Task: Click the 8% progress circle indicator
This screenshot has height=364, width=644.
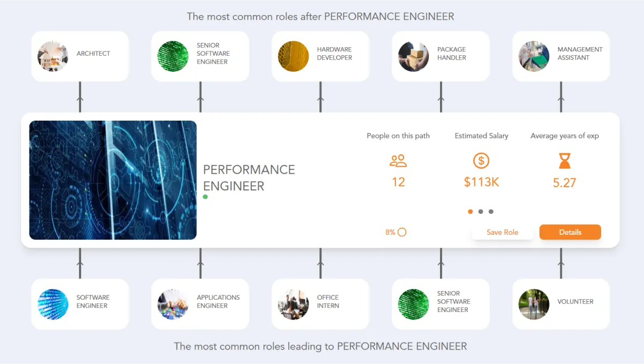Action: tap(402, 232)
